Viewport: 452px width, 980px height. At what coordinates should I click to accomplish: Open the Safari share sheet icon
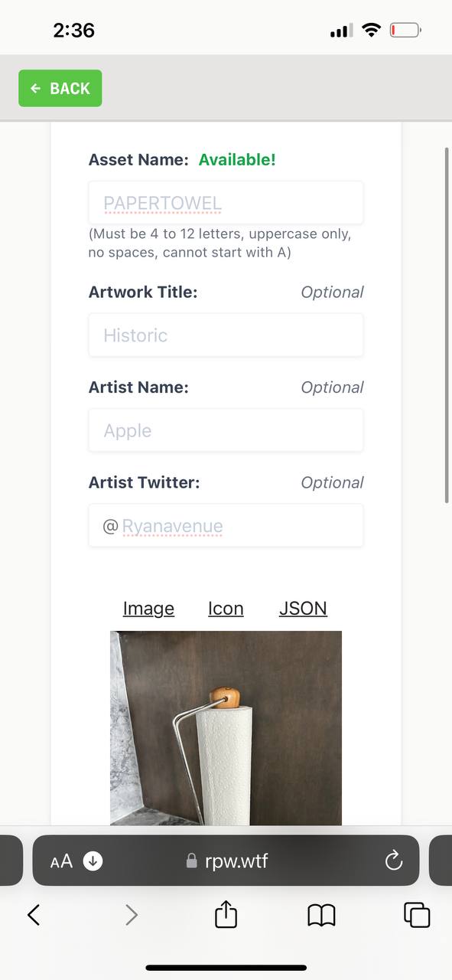pyautogui.click(x=226, y=913)
